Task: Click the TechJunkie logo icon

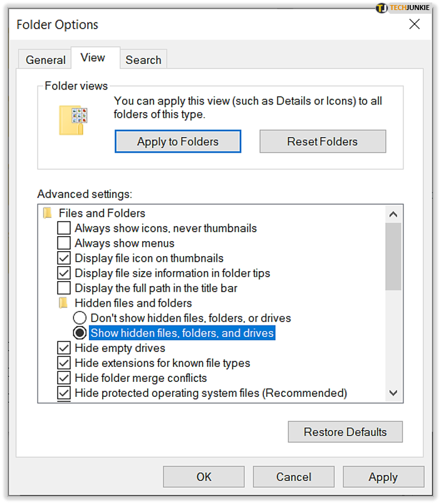Action: (x=381, y=8)
